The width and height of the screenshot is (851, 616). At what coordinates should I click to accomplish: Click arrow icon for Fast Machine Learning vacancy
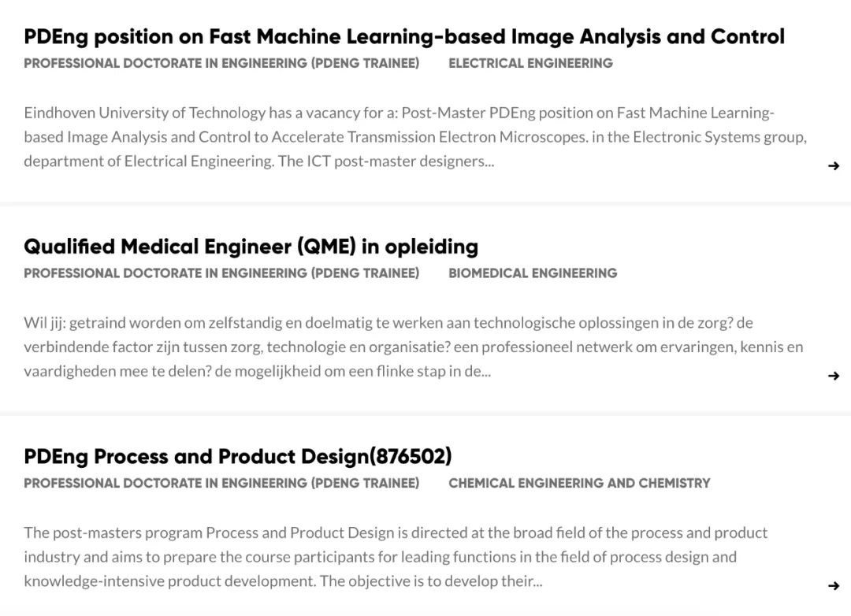tap(834, 165)
